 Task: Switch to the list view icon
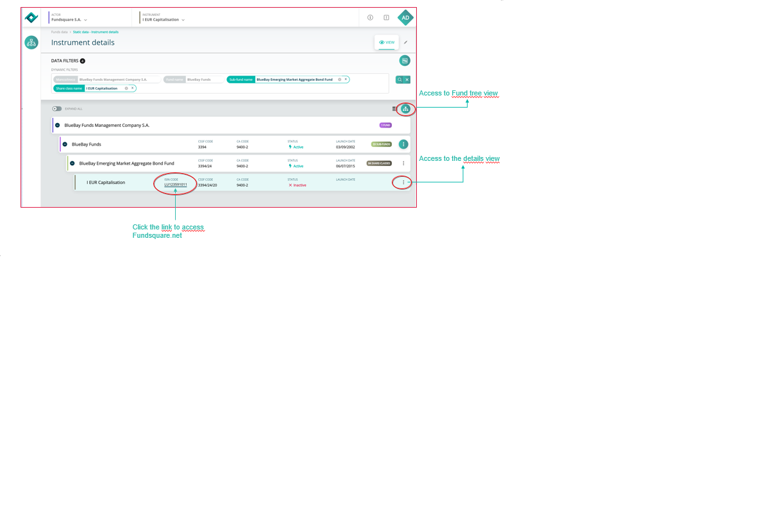tap(394, 109)
